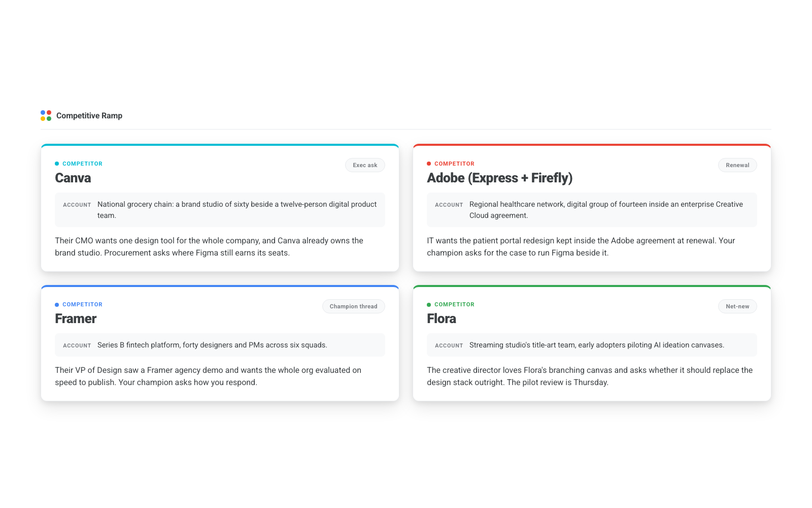Select the Champion thread tag
This screenshot has width=812, height=508.
tap(353, 306)
